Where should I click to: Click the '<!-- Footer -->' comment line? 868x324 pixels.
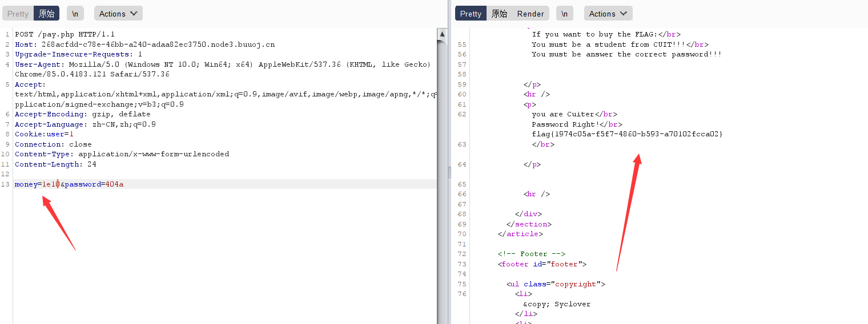531,254
